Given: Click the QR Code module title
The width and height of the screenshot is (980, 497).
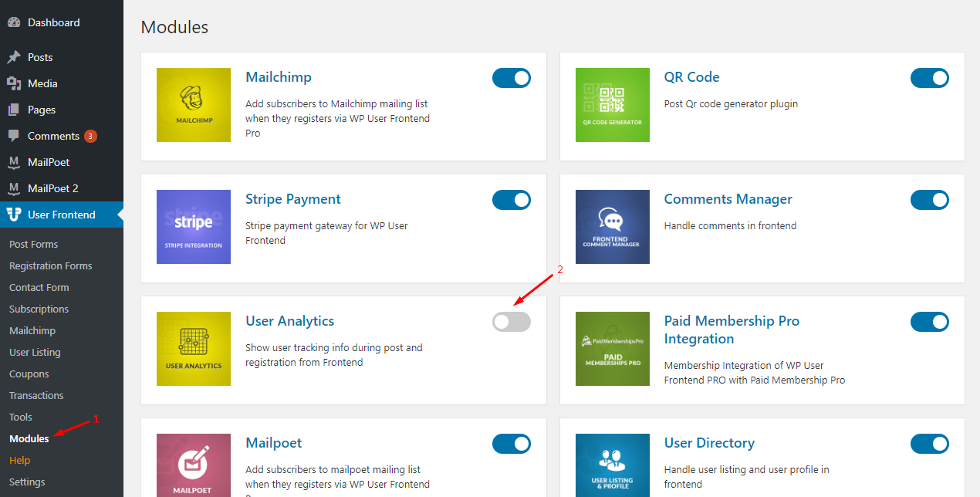Looking at the screenshot, I should point(692,77).
